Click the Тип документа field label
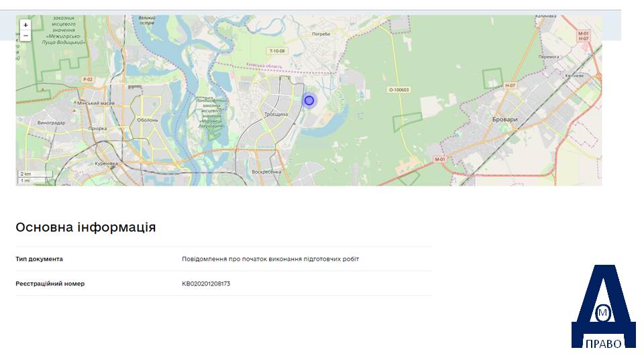 coord(40,259)
